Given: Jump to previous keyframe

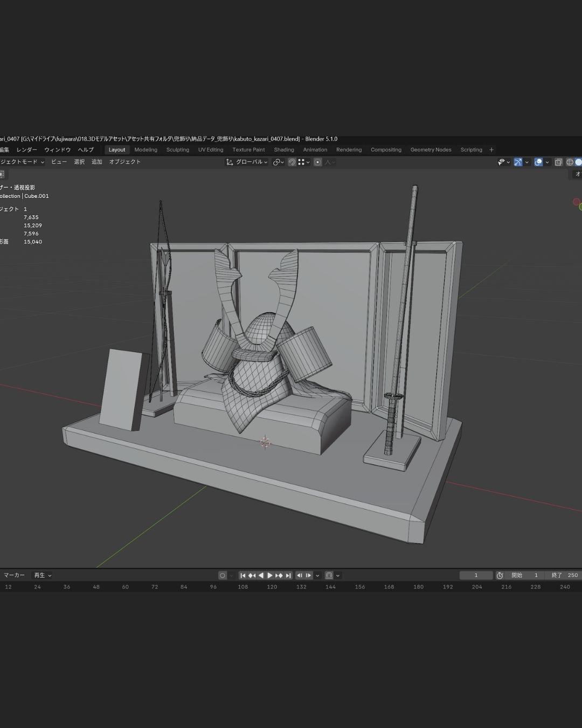Looking at the screenshot, I should (252, 575).
